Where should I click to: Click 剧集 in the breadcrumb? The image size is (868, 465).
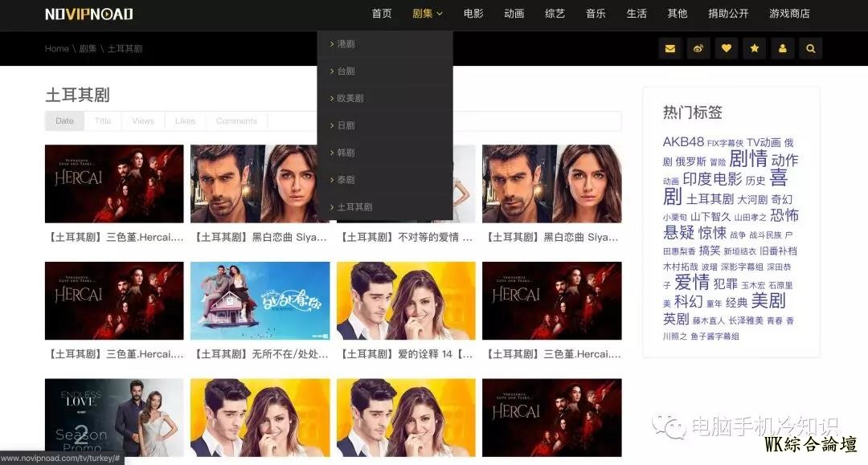[x=88, y=49]
